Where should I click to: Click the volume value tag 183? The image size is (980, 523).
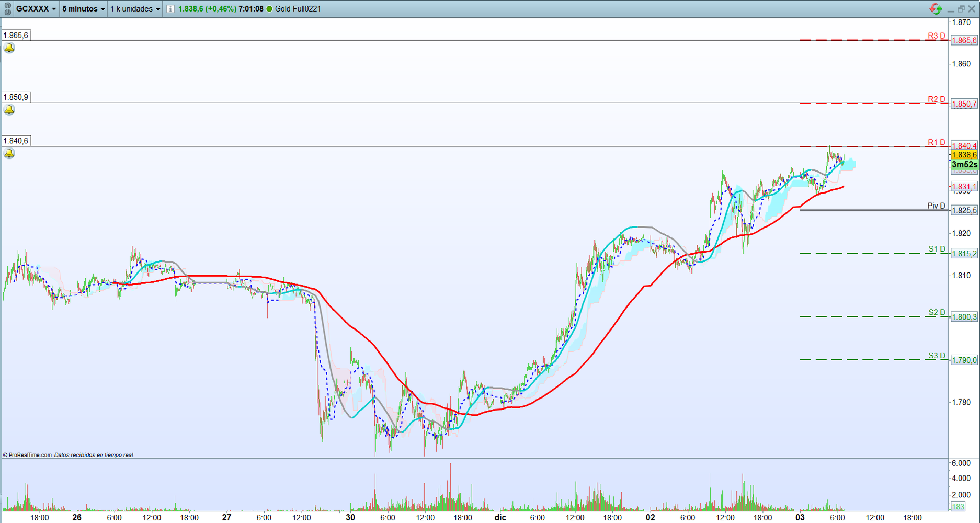(x=958, y=506)
